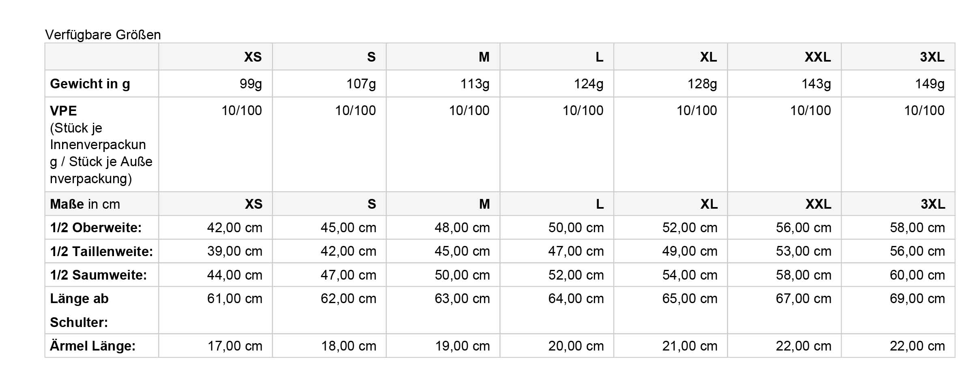Click the 21,00 cm sleeve length cell

tap(690, 346)
